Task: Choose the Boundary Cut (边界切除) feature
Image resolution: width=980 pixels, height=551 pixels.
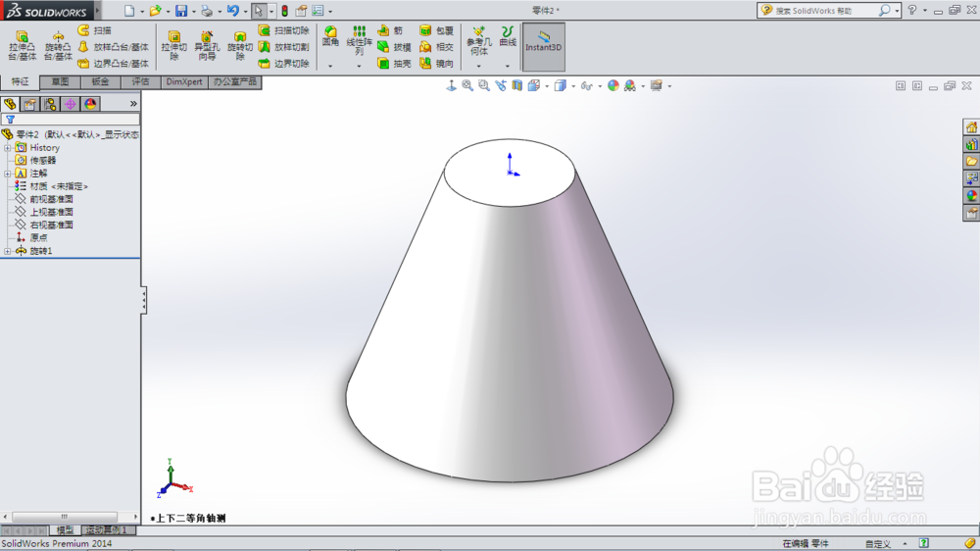Action: (284, 63)
